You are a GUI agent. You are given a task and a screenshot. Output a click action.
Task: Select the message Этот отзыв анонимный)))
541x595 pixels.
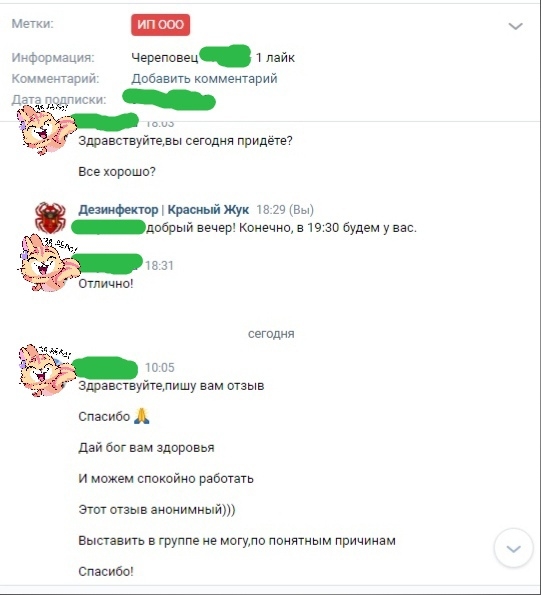click(157, 509)
